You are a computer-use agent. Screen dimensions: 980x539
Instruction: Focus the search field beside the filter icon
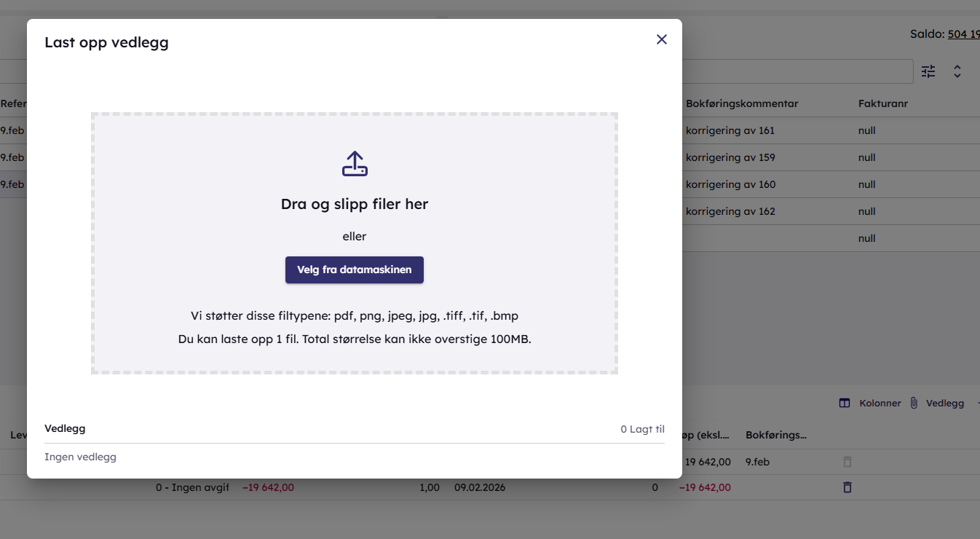tap(797, 71)
